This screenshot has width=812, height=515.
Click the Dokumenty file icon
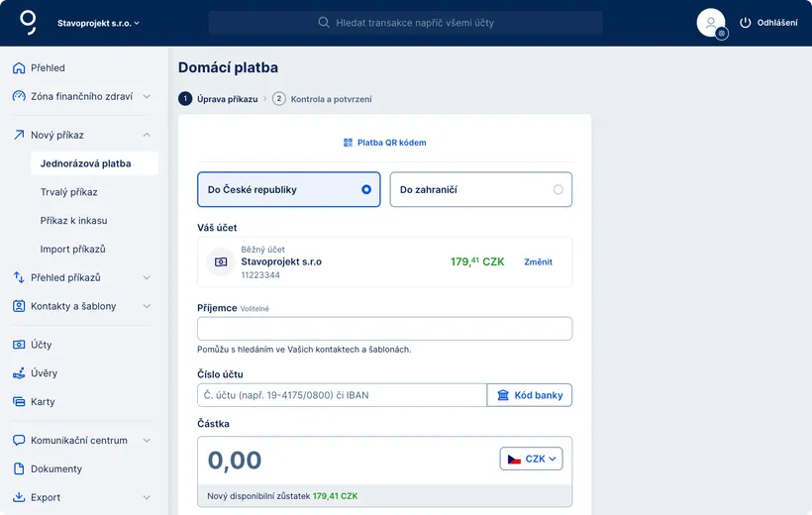[19, 469]
